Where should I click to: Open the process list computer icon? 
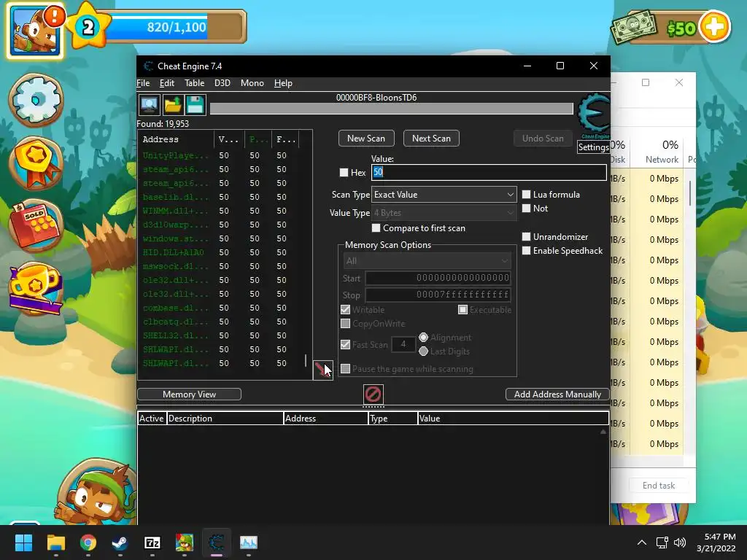tap(149, 105)
